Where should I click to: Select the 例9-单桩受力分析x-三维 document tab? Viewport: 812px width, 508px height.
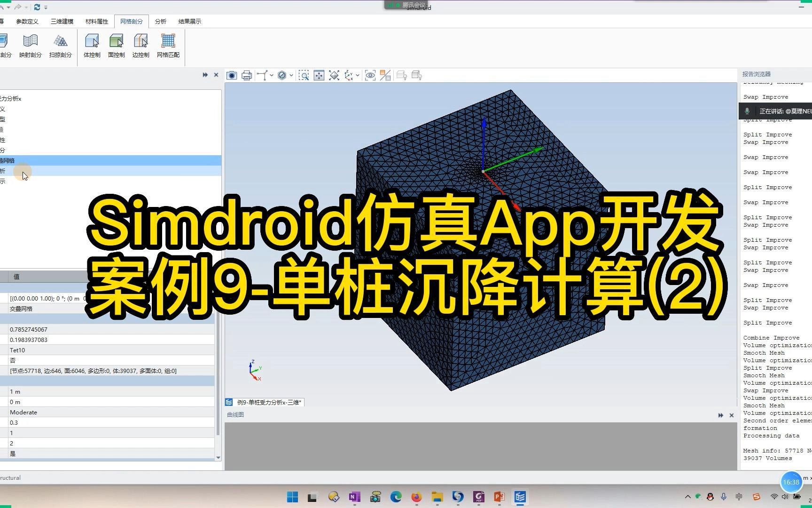(265, 402)
